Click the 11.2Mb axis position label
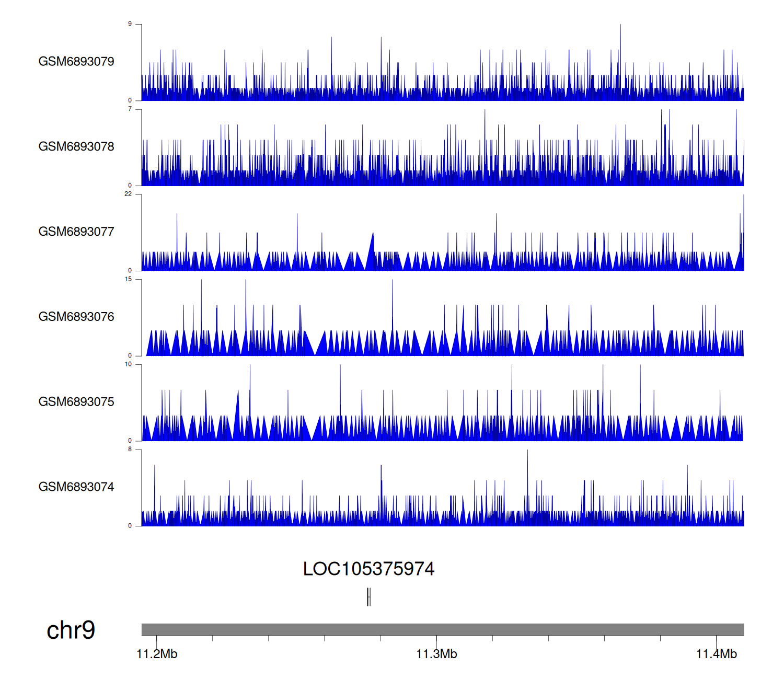The height and width of the screenshot is (690, 784). tap(157, 654)
